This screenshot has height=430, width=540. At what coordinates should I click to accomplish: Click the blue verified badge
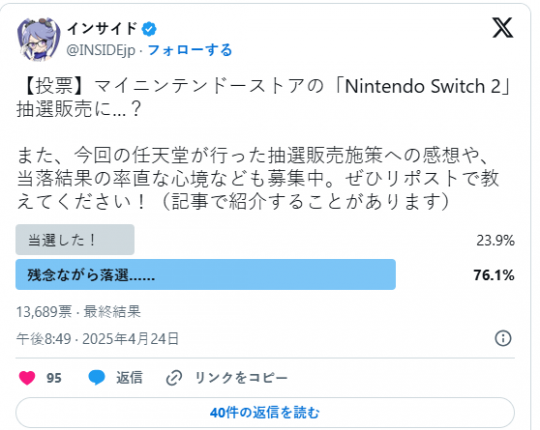(x=149, y=29)
